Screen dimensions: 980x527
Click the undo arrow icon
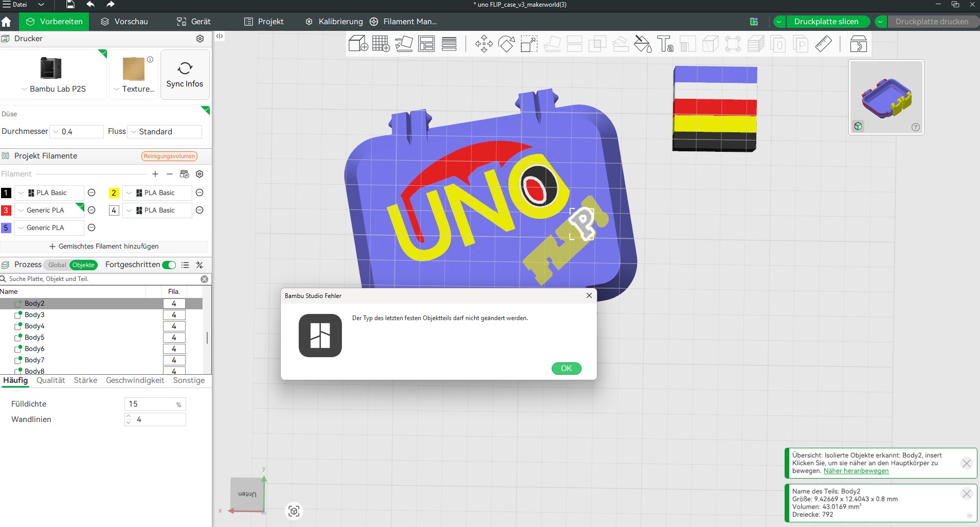point(90,5)
